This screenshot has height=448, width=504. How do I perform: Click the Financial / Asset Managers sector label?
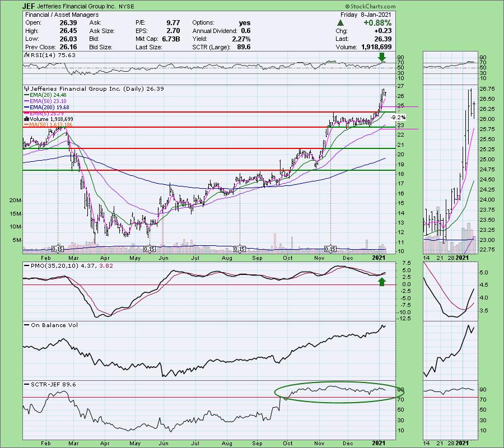click(x=62, y=15)
